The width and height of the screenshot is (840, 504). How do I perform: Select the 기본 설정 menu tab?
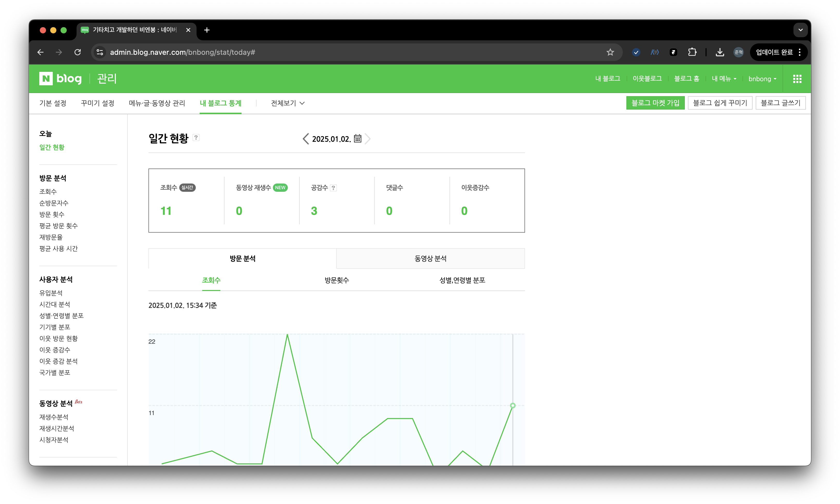tap(53, 103)
